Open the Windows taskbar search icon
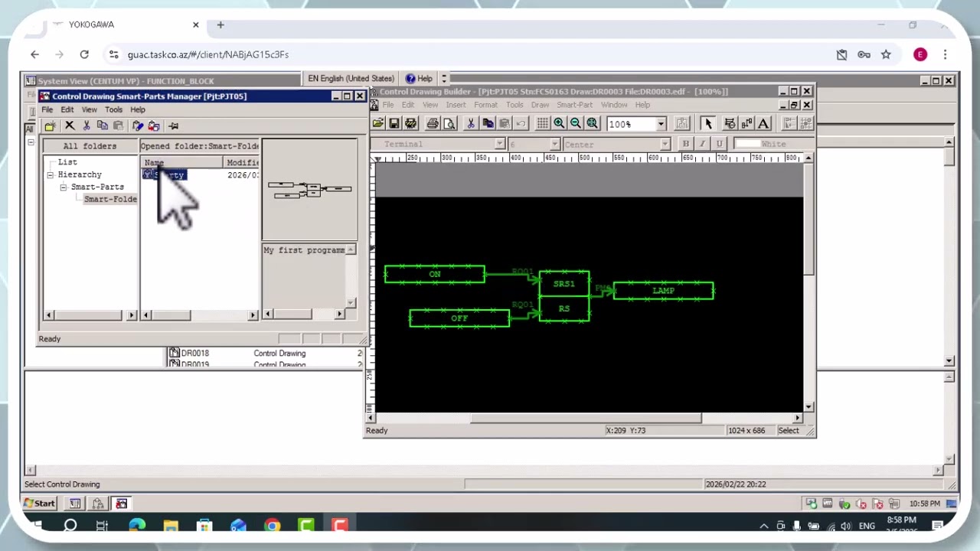This screenshot has height=551, width=980. (70, 526)
